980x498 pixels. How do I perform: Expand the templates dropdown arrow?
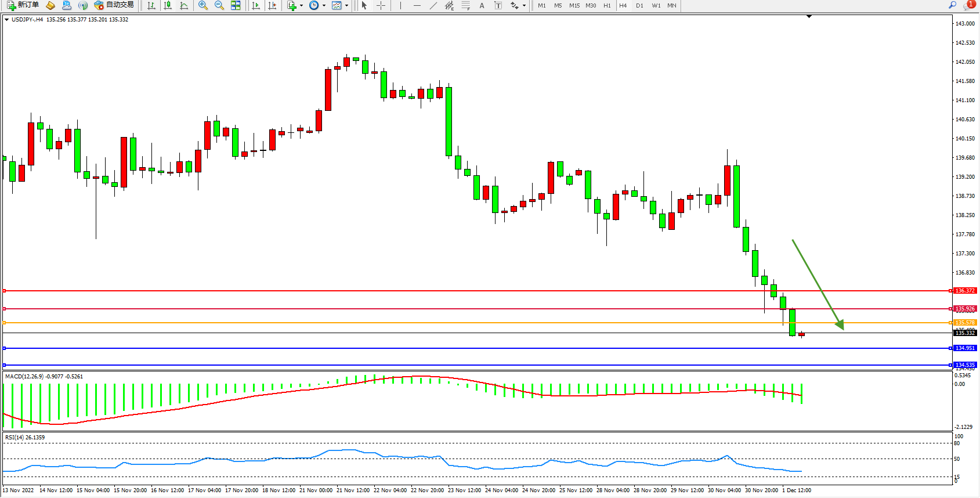pyautogui.click(x=346, y=5)
